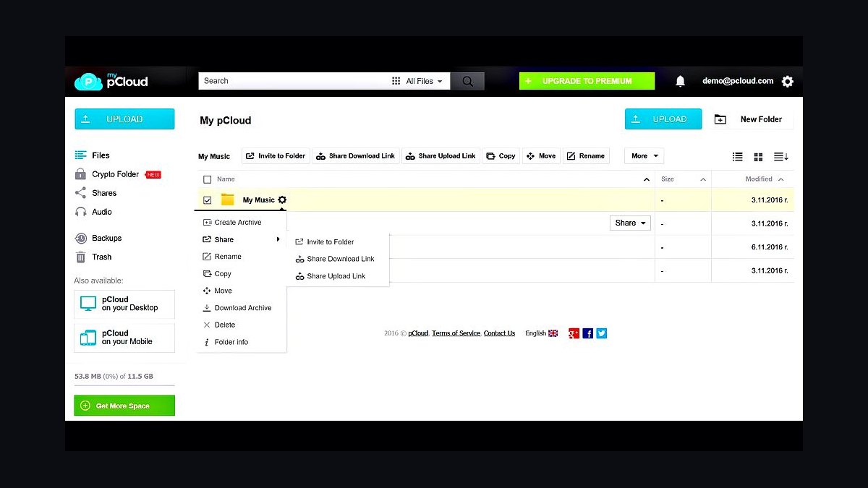The height and width of the screenshot is (488, 868).
Task: Click Get More Space button
Action: click(x=124, y=406)
